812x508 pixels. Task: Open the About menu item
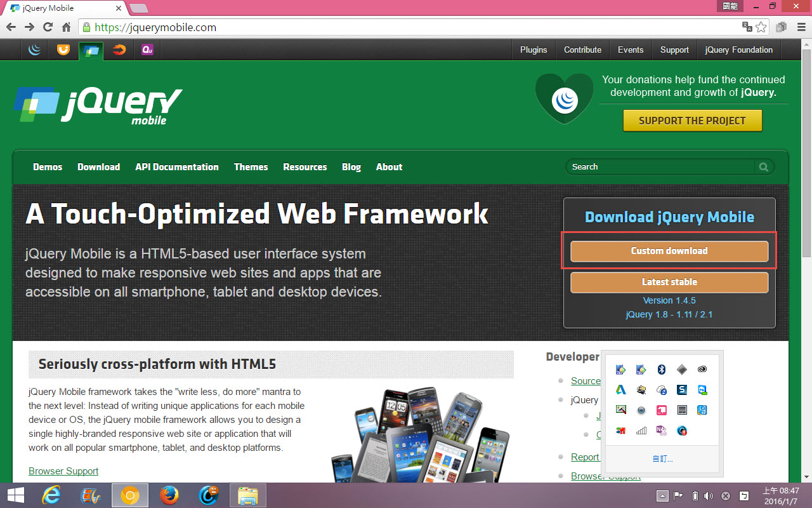point(390,167)
